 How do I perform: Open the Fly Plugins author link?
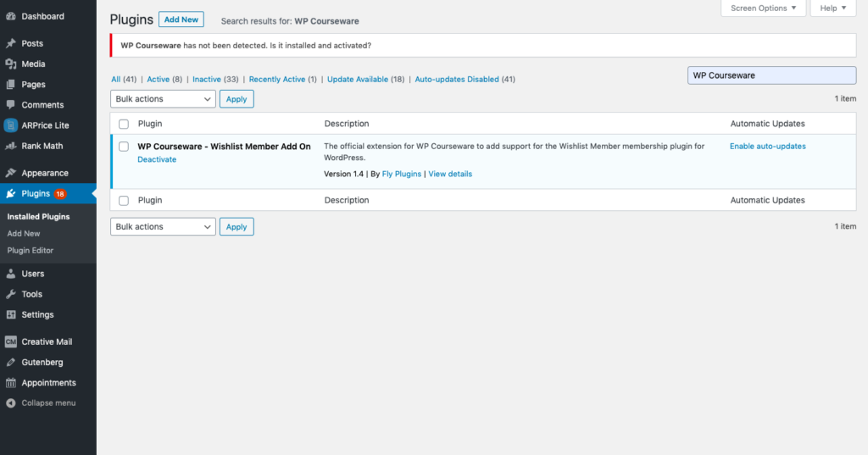(x=401, y=174)
